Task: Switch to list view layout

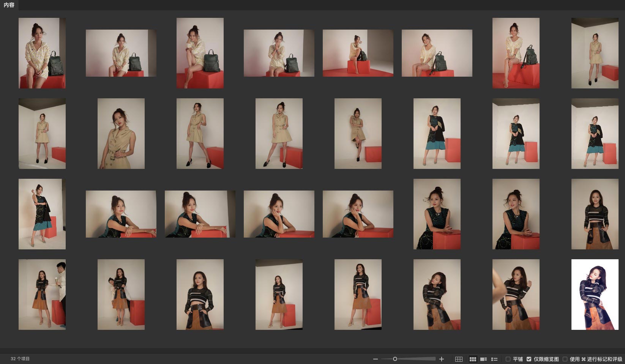Action: point(494,359)
